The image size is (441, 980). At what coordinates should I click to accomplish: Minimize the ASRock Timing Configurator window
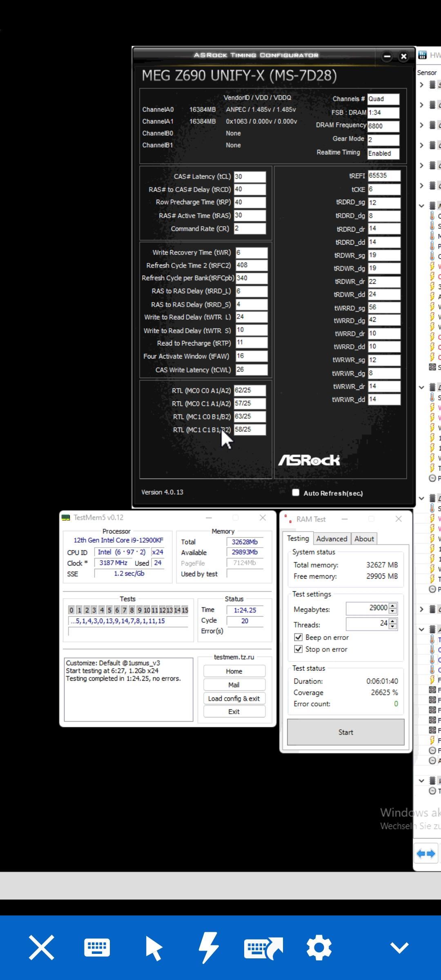coord(387,57)
